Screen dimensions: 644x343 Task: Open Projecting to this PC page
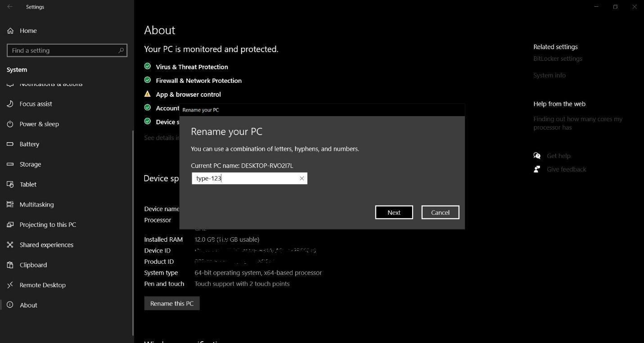click(x=48, y=225)
